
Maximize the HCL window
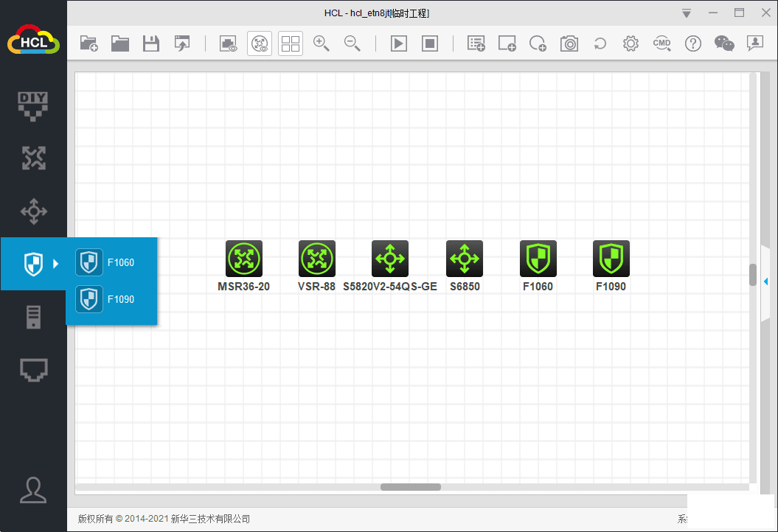click(x=740, y=13)
